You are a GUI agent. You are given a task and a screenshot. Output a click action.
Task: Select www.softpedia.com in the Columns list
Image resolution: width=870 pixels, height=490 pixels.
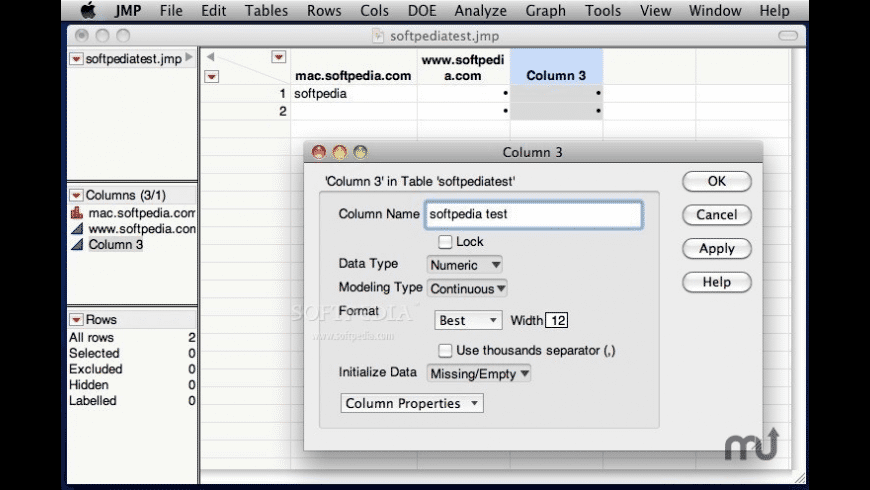click(141, 229)
